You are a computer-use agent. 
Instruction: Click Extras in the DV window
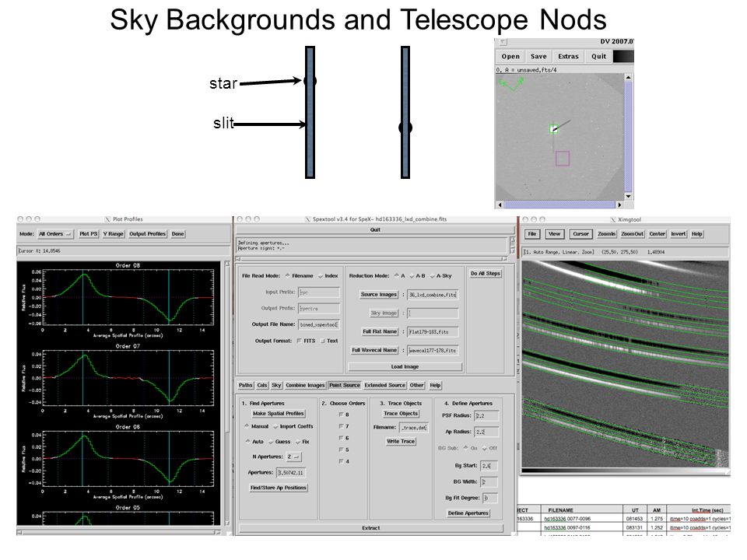pyautogui.click(x=568, y=56)
